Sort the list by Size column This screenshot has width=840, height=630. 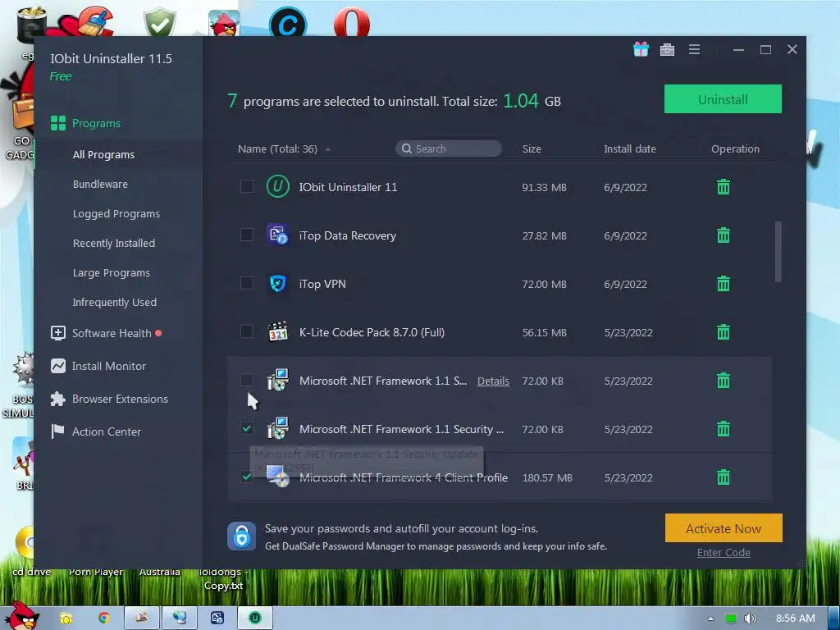(532, 149)
